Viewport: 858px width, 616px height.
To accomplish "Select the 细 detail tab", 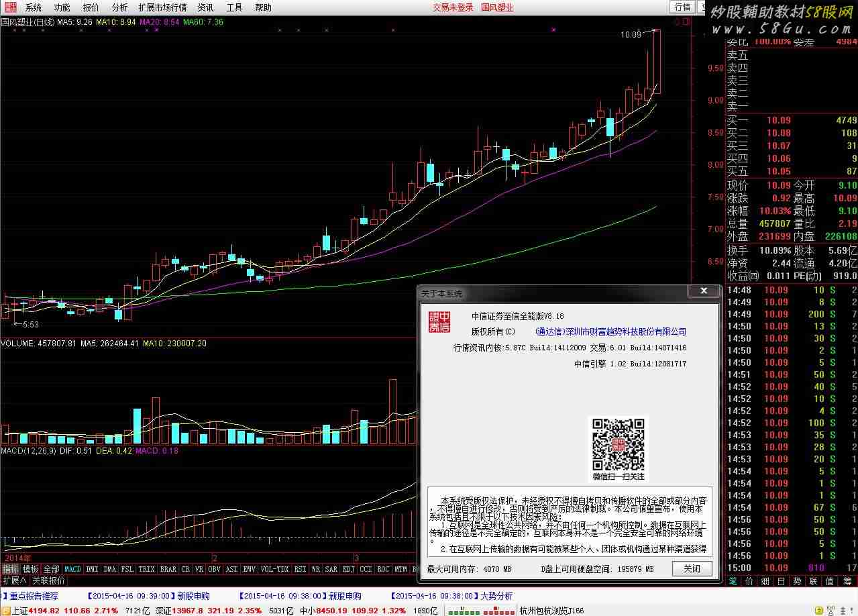I will [x=765, y=581].
